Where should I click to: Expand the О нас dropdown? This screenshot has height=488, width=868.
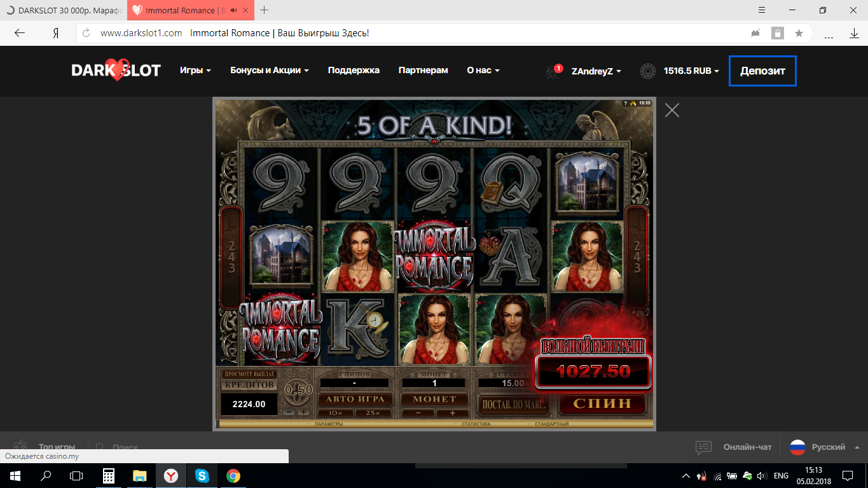pos(483,71)
